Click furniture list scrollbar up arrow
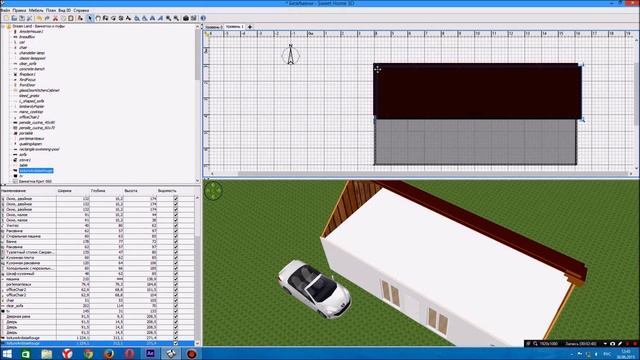This screenshot has width=640, height=360. tap(198, 198)
